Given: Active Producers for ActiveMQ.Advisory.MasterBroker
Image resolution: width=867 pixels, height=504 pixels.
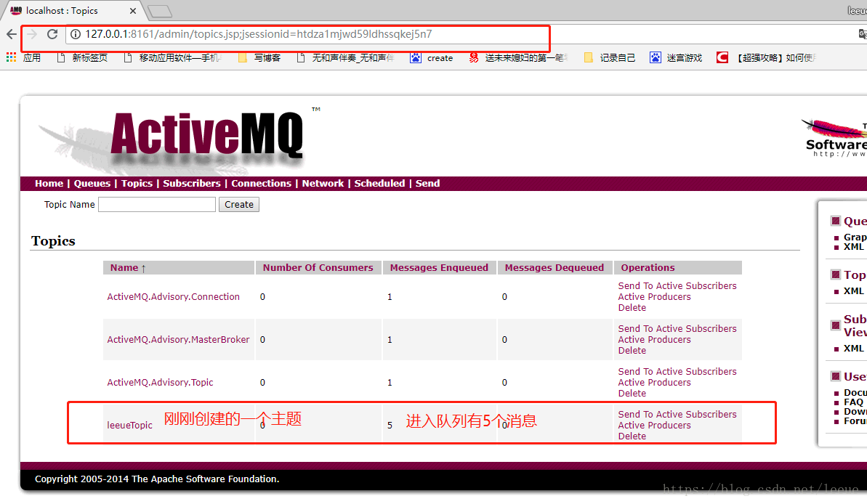Looking at the screenshot, I should point(654,340).
